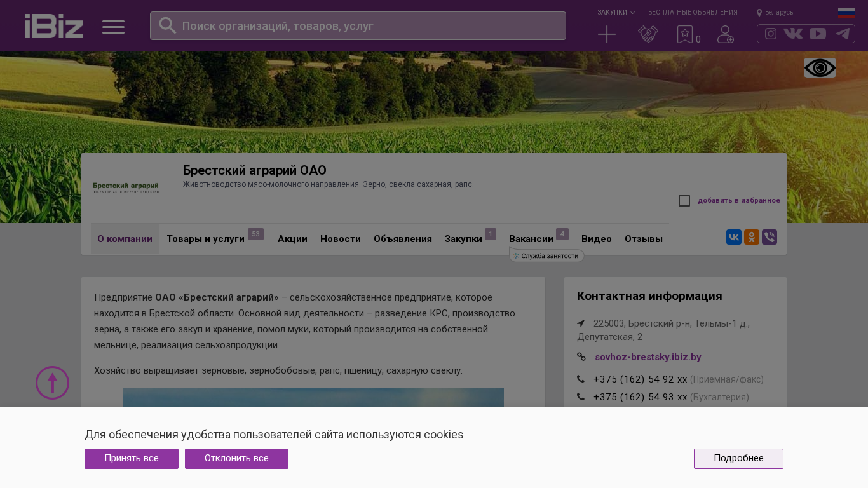Open sovhoz-brestsky.ibiz.by website link
The image size is (868, 488).
pyautogui.click(x=648, y=357)
